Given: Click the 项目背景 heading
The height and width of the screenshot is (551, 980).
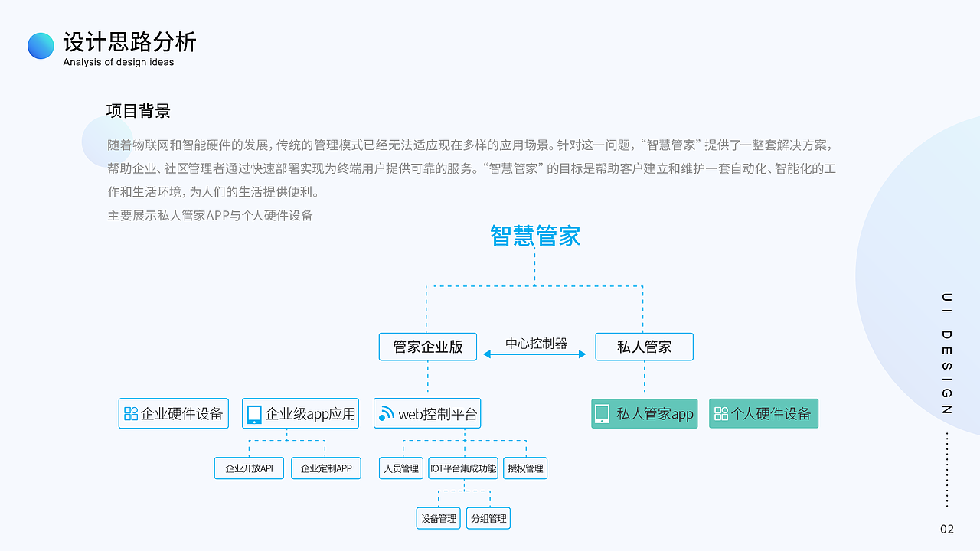Looking at the screenshot, I should click(138, 111).
